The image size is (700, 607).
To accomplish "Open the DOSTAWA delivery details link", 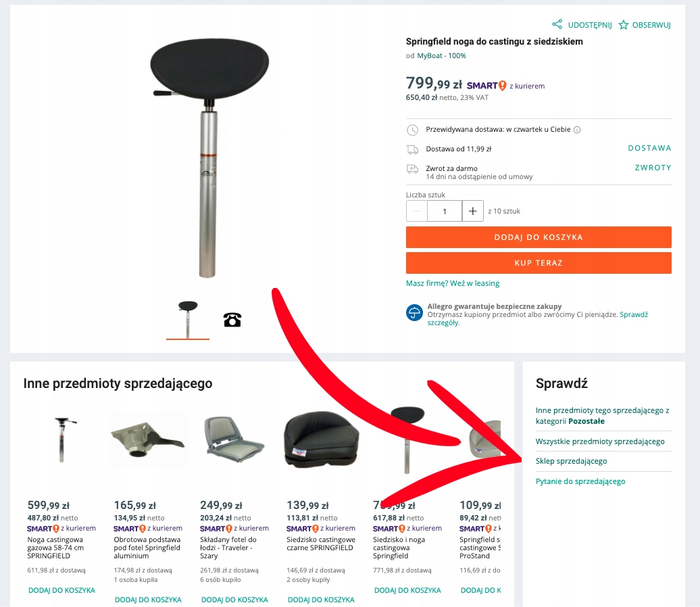I will [649, 148].
